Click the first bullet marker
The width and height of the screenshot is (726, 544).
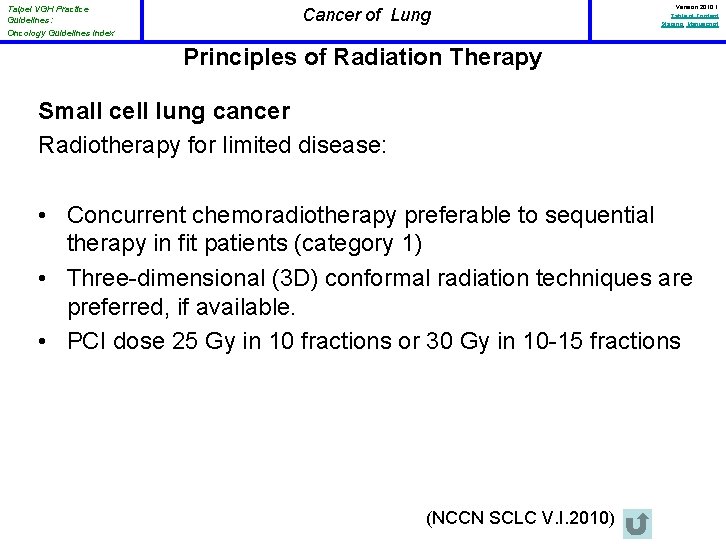48,216
